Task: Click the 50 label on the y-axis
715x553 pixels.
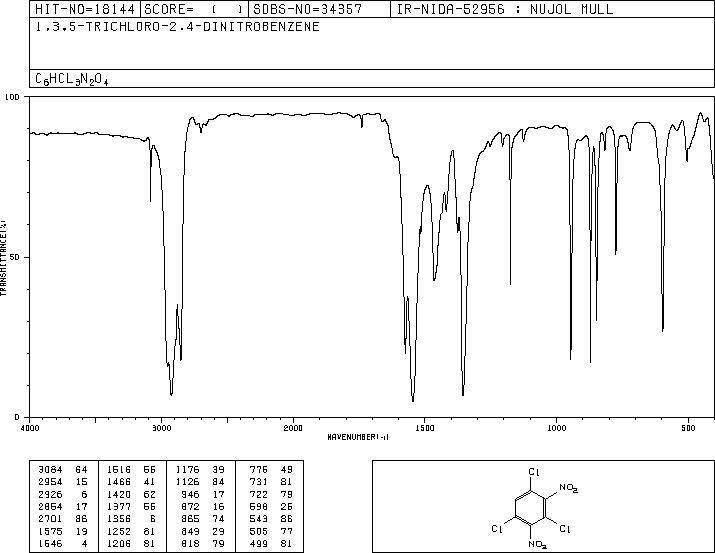Action: tap(15, 257)
